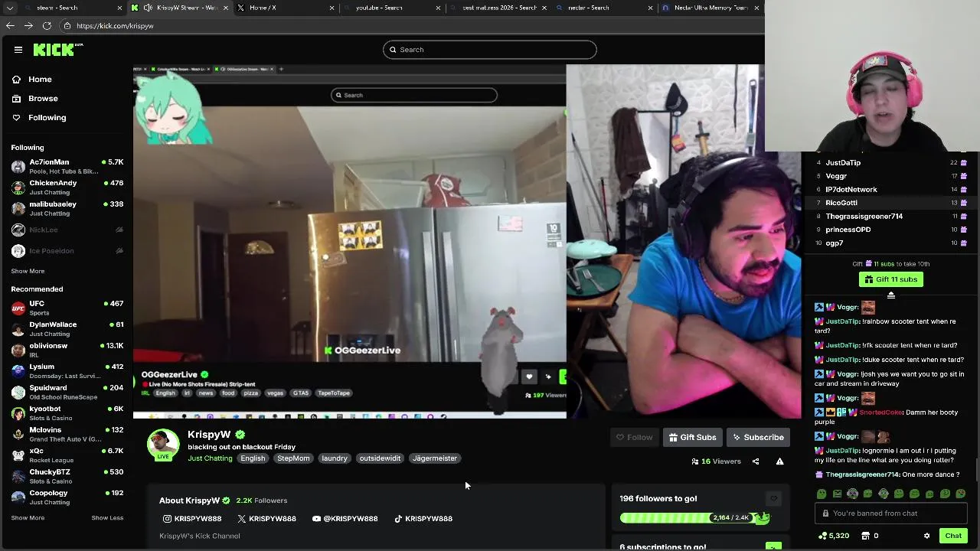Open the chat shop icon
The image size is (980, 551).
point(866,536)
